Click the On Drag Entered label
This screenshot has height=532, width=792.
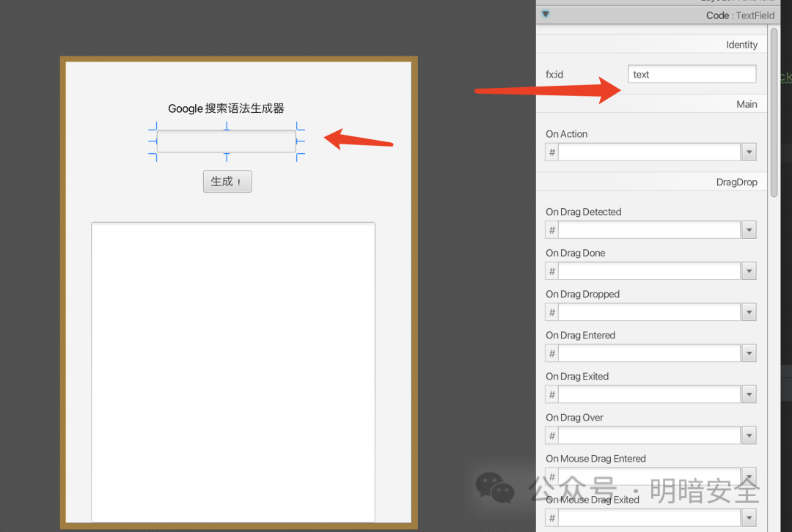tap(580, 335)
